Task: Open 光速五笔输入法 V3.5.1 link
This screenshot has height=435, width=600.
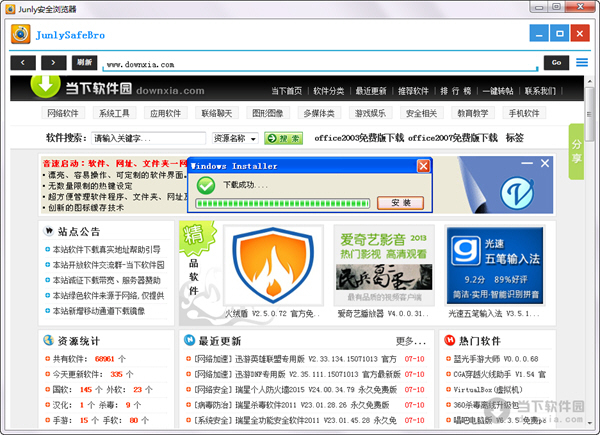Action: [494, 314]
